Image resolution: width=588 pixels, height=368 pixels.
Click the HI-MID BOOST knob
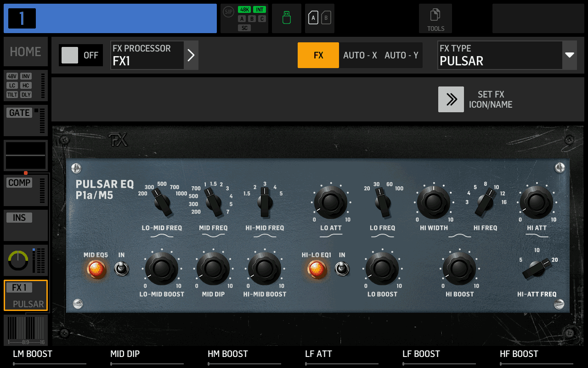coord(265,269)
